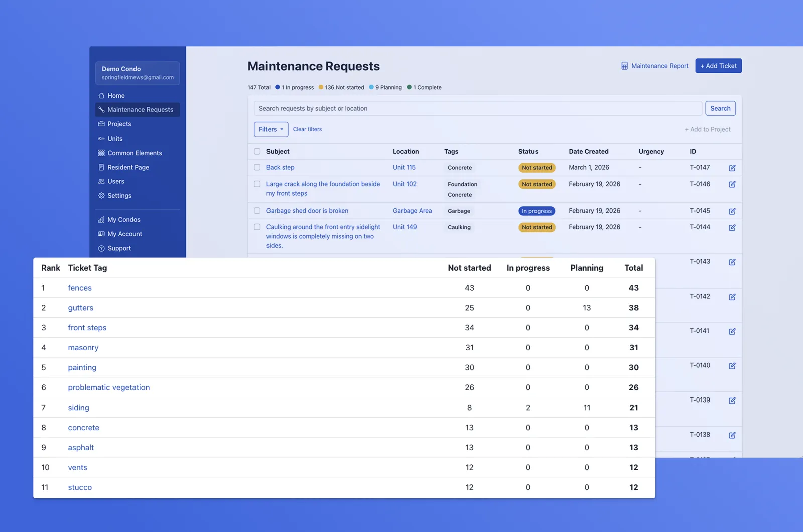Edit ticket T-0147 with the pencil icon
The width and height of the screenshot is (803, 532).
[x=732, y=168]
